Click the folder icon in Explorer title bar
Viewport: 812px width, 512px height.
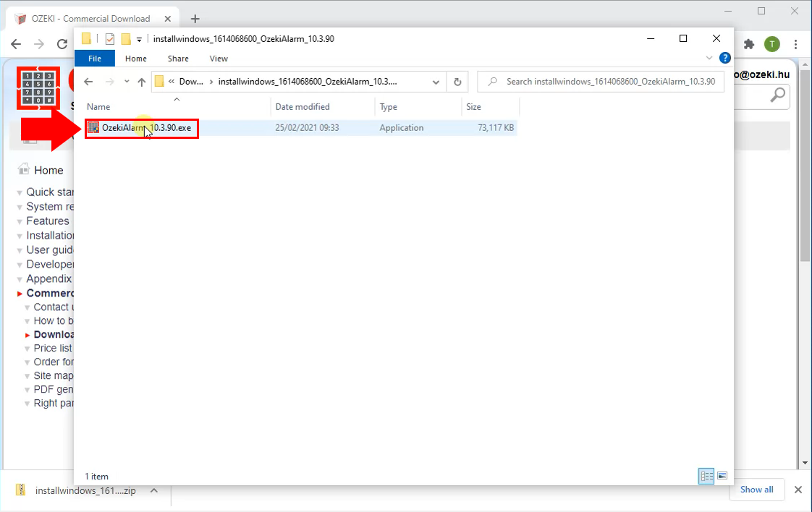click(86, 38)
